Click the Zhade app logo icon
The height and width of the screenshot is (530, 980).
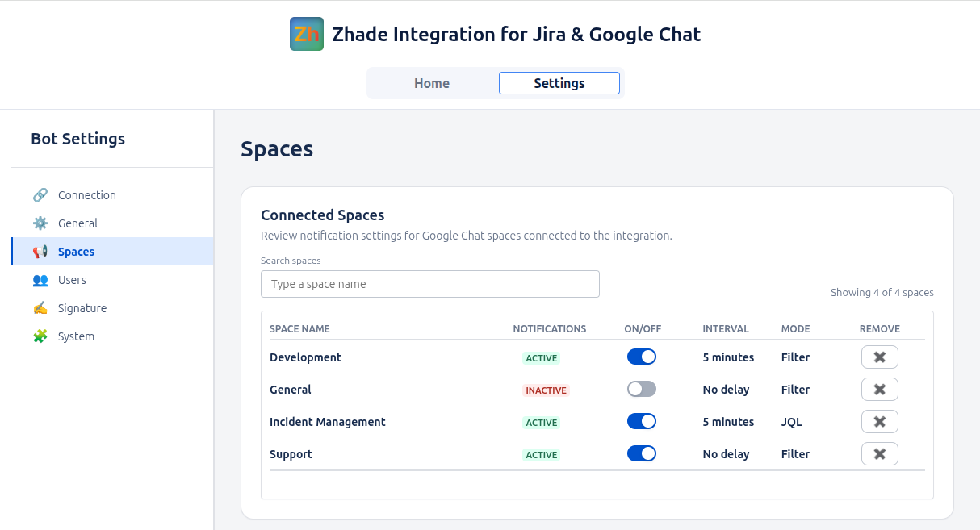(x=307, y=34)
